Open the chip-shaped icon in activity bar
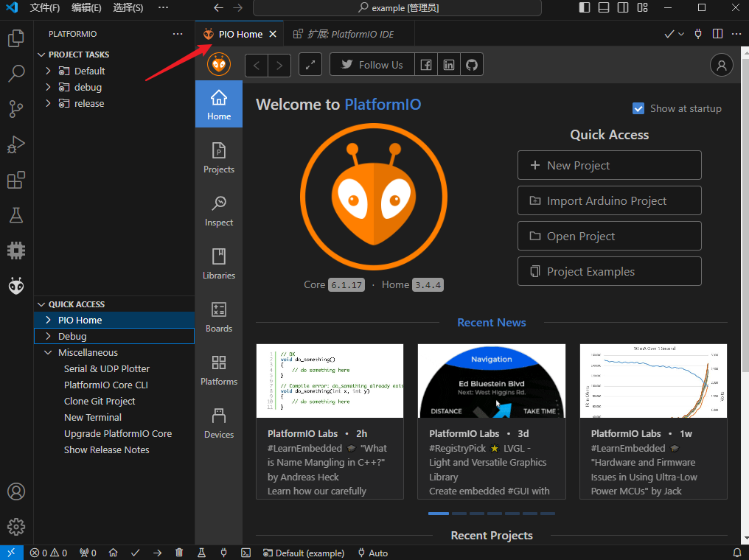 16,251
